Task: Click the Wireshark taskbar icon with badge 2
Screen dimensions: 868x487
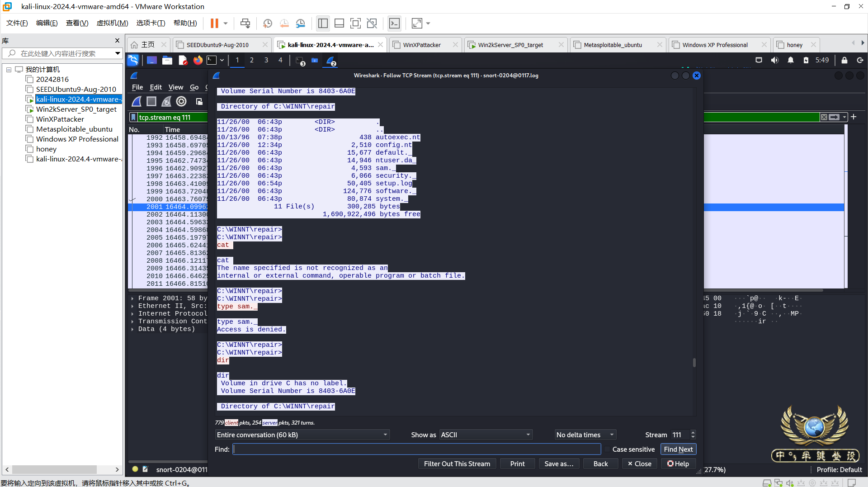Action: [x=331, y=61]
